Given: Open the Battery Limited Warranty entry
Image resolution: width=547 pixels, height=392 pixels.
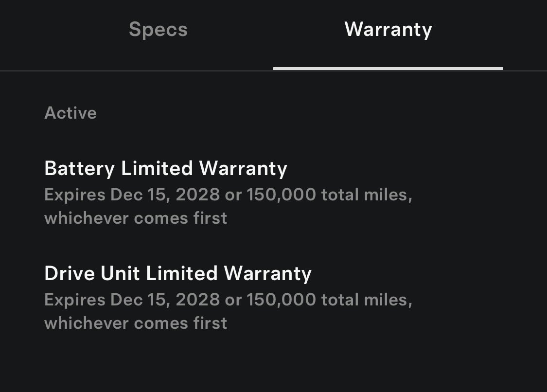Looking at the screenshot, I should (166, 168).
